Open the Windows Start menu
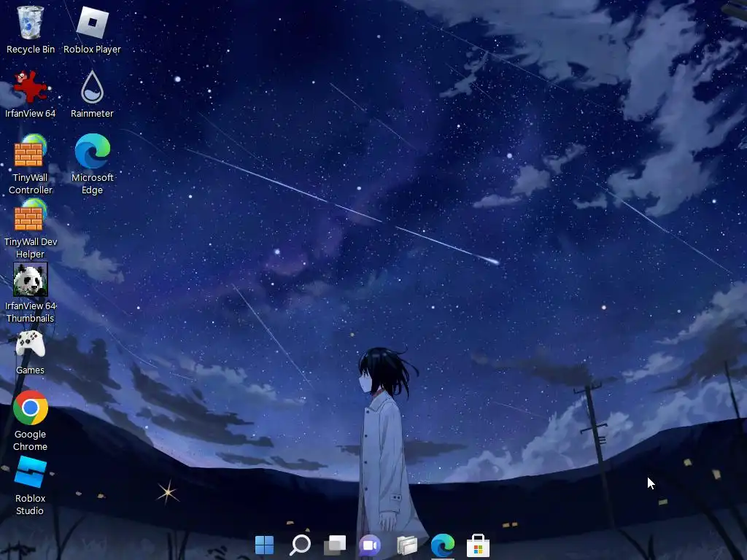Image resolution: width=747 pixels, height=560 pixels. pyautogui.click(x=264, y=545)
